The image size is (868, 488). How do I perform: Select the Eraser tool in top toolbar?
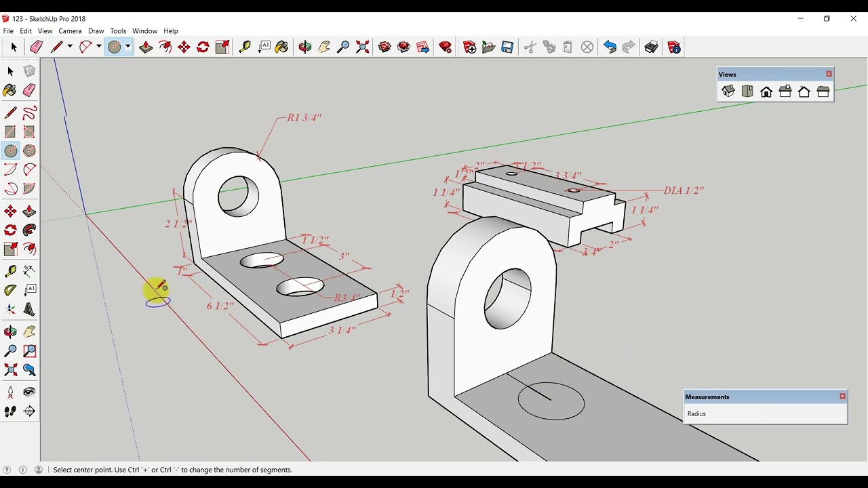[x=37, y=47]
